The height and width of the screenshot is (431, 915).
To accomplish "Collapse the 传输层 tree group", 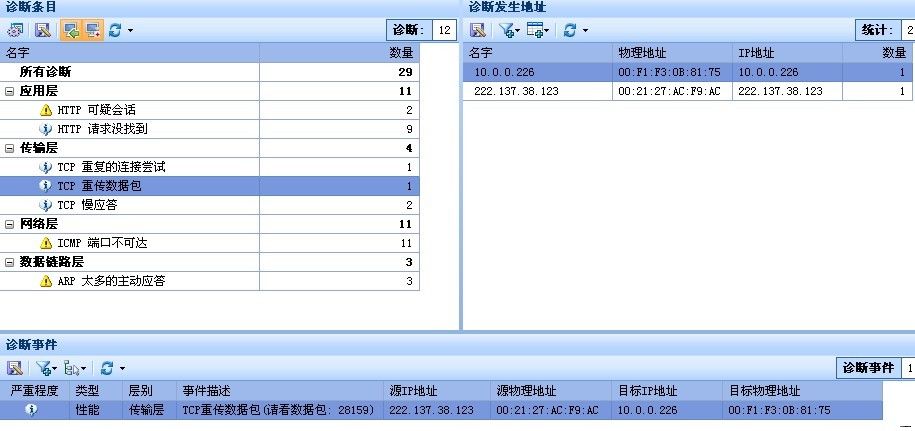I will click(9, 148).
